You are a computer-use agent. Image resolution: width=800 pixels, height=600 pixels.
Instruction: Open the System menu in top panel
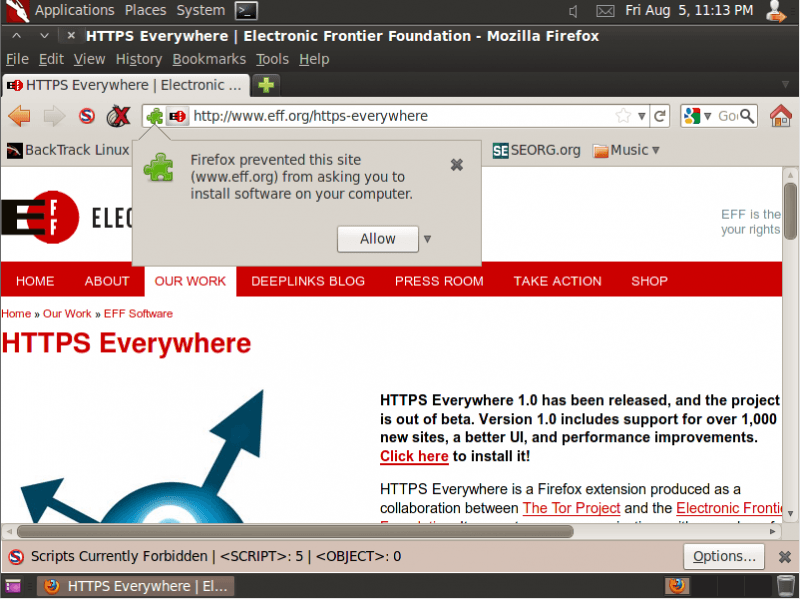(x=201, y=10)
